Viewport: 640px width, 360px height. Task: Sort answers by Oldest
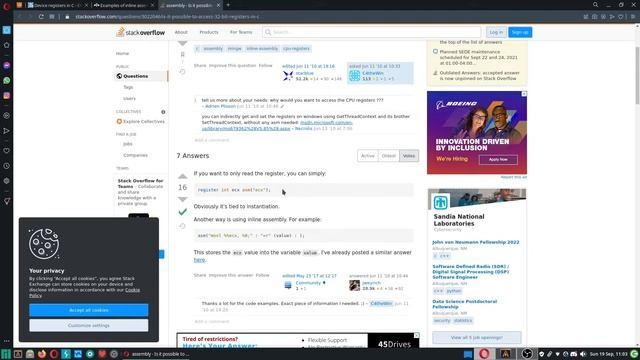tap(389, 156)
